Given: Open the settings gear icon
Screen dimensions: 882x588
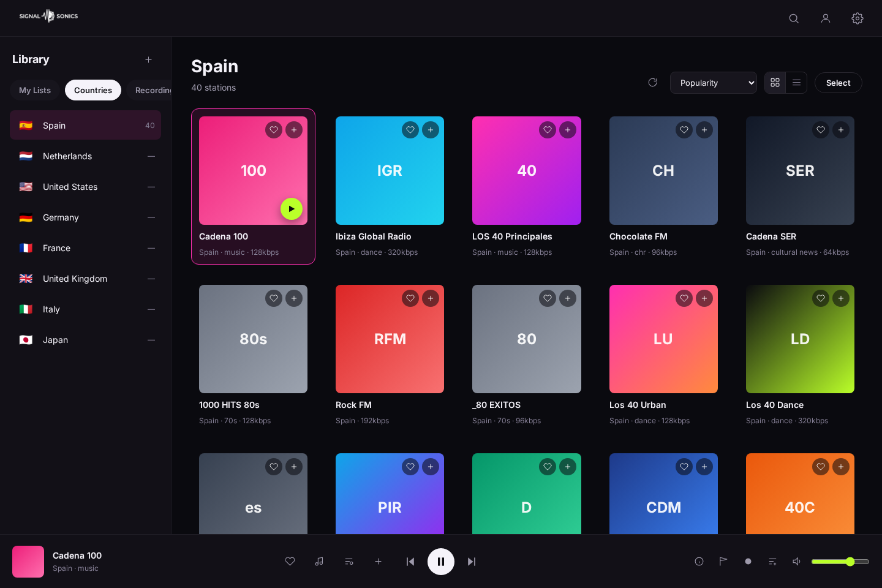Looking at the screenshot, I should click(858, 18).
